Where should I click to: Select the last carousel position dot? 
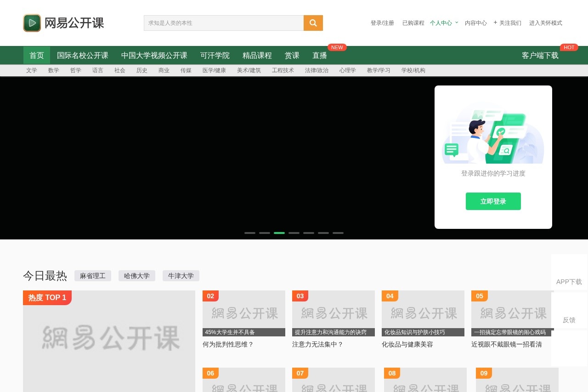[338, 233]
